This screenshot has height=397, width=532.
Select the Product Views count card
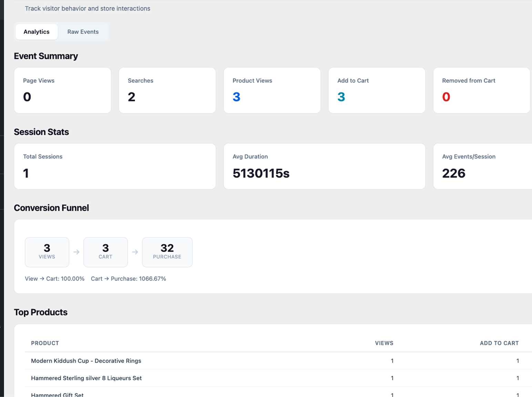[272, 90]
